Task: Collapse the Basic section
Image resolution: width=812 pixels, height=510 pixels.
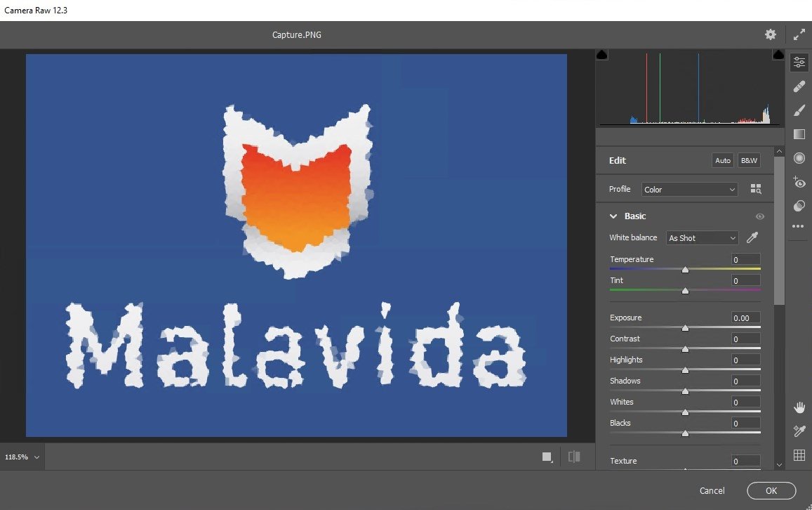Action: pyautogui.click(x=613, y=216)
